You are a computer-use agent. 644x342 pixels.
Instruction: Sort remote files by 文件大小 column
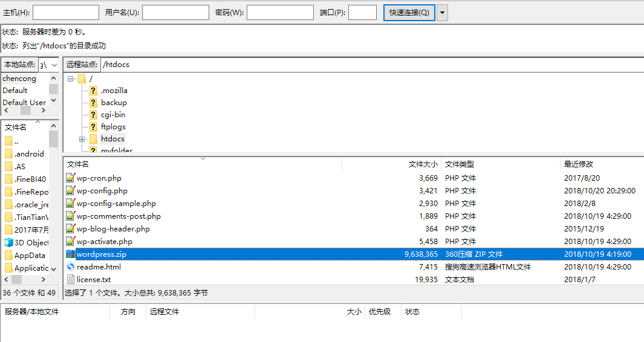coord(423,164)
